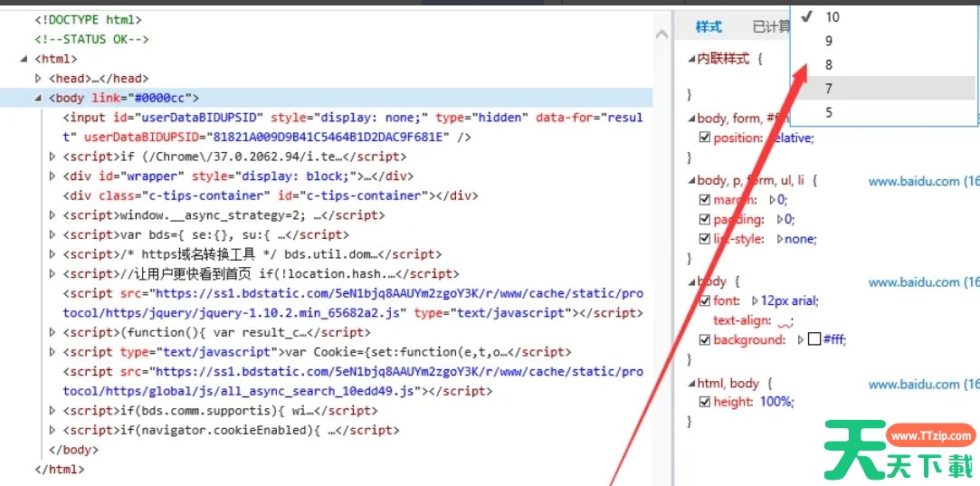Screen dimensions: 980x486
Task: Expand the font property shorthand triangle
Action: click(x=755, y=300)
